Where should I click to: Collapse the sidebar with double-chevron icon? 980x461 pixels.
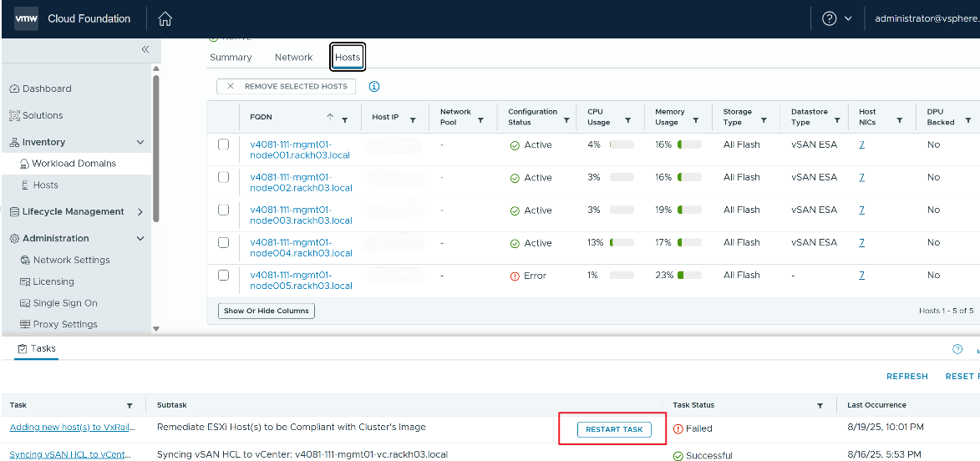(145, 50)
